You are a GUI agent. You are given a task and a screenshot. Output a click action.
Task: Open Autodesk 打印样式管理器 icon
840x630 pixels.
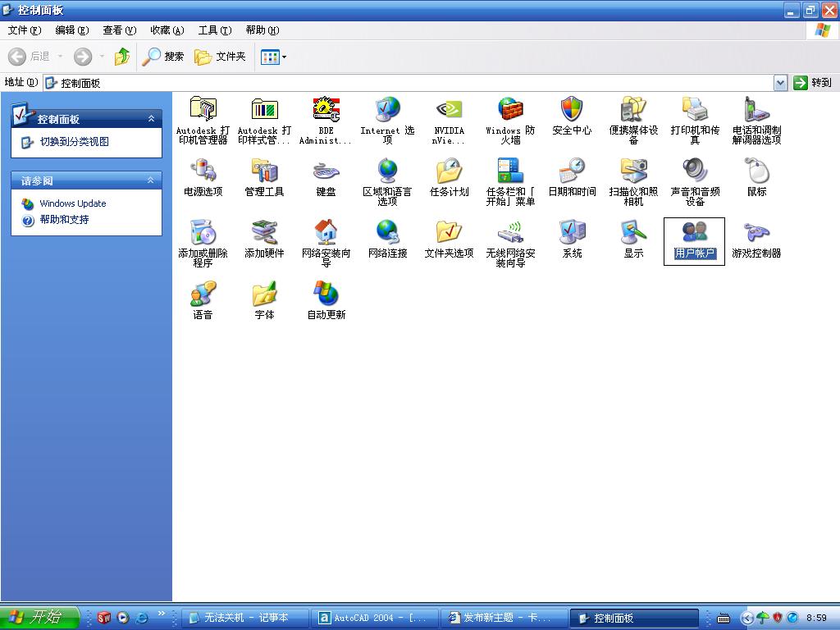pos(265,109)
